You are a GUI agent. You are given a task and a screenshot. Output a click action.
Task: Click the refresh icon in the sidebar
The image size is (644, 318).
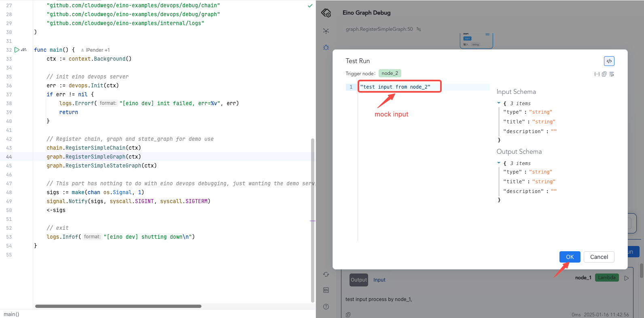[x=326, y=274]
